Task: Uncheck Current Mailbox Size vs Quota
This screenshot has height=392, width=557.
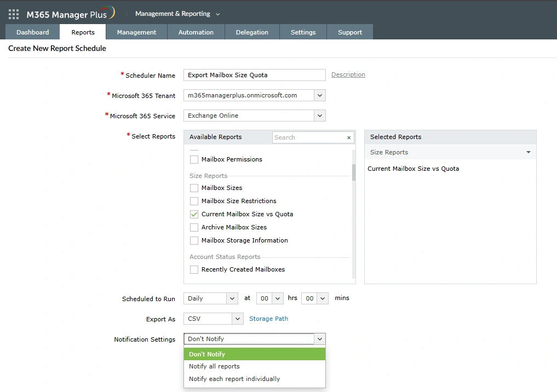Action: (x=194, y=214)
